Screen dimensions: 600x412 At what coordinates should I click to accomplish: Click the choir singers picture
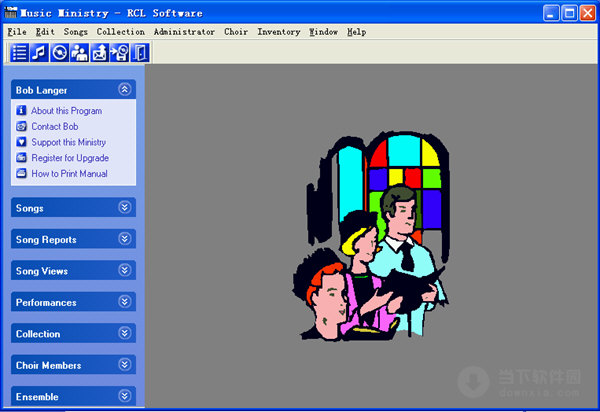pos(371,236)
